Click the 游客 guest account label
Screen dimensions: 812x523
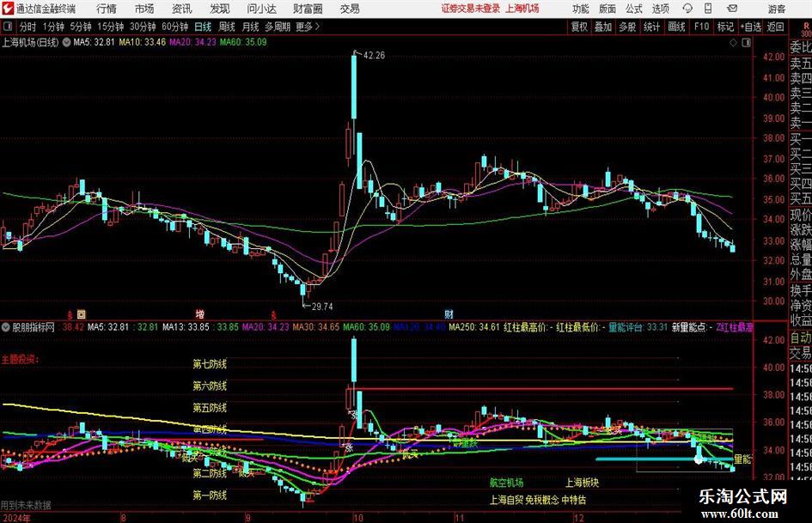[777, 9]
